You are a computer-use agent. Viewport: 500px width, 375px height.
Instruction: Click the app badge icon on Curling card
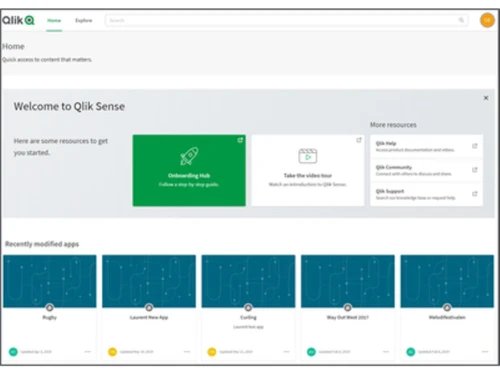pos(248,307)
